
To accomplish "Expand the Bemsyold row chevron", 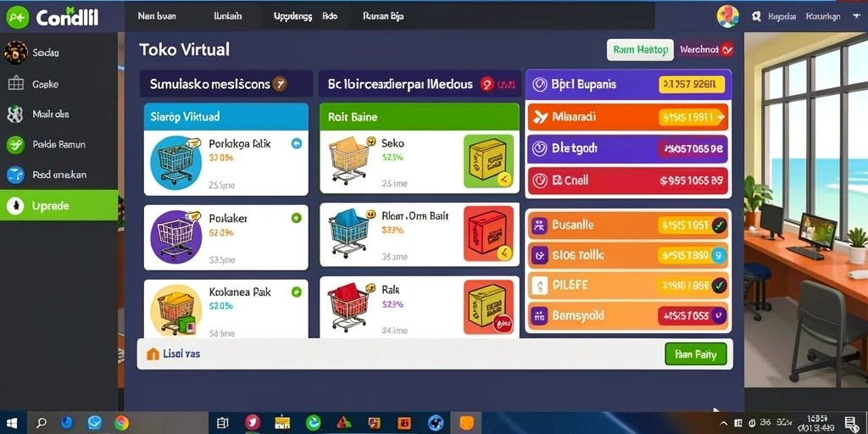I will click(719, 315).
